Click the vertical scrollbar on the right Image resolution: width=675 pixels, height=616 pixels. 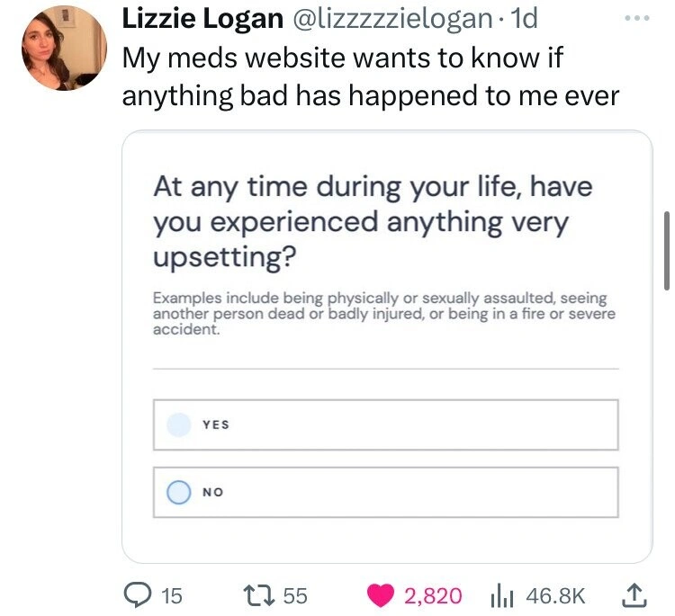(666, 250)
